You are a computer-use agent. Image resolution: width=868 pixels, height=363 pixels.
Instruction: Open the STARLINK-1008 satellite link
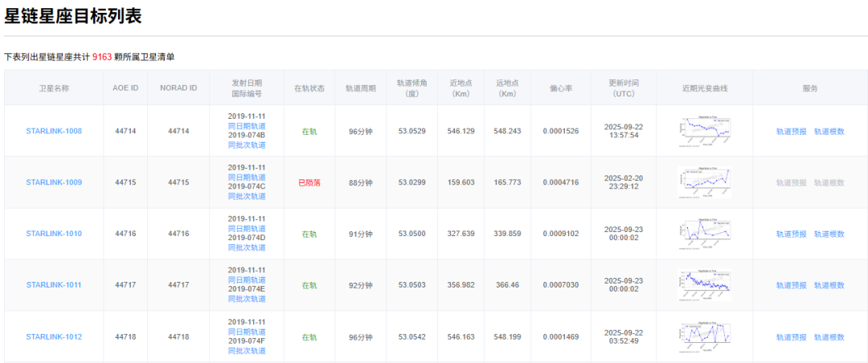tap(54, 131)
